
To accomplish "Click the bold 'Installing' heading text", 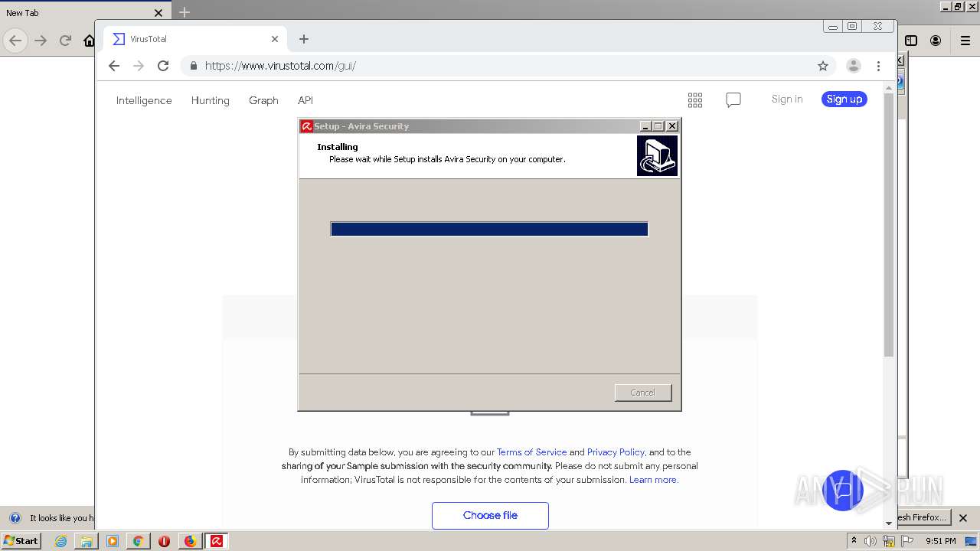I will [x=338, y=147].
